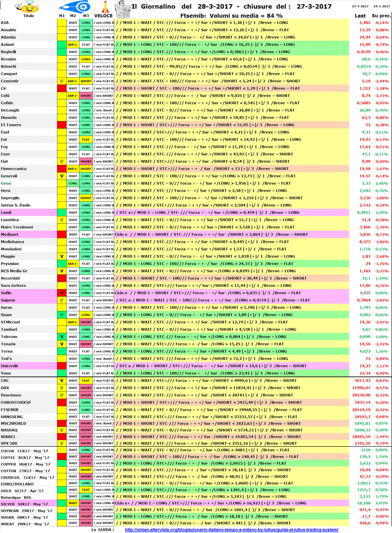The image size is (392, 533).
Task: Click the SHORT M3 cell for Fiat
Action: tap(86, 161)
